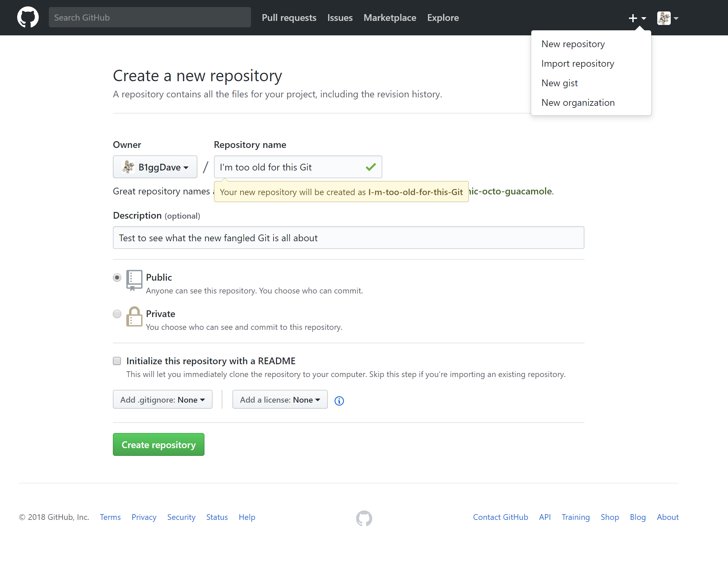This screenshot has width=728, height=562.
Task: Open the Status footer link
Action: coord(217,517)
